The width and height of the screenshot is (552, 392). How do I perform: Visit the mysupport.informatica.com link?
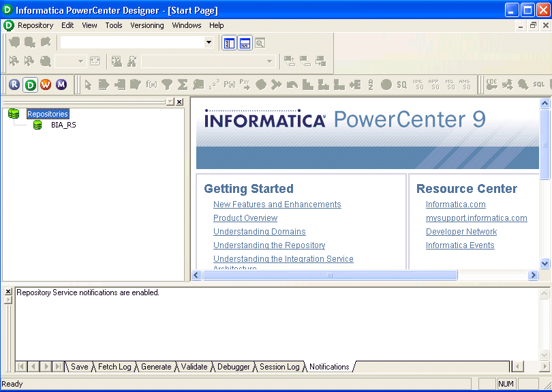pyautogui.click(x=476, y=218)
